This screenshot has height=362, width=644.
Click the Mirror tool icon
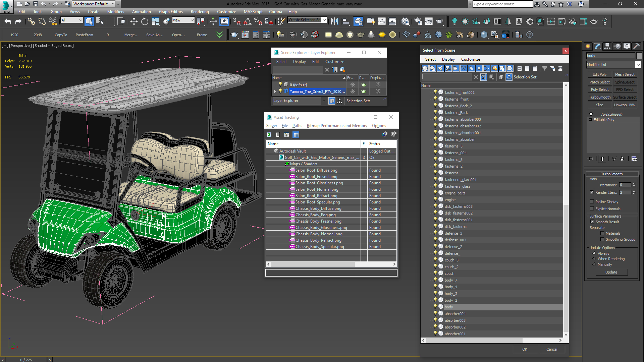[334, 21]
